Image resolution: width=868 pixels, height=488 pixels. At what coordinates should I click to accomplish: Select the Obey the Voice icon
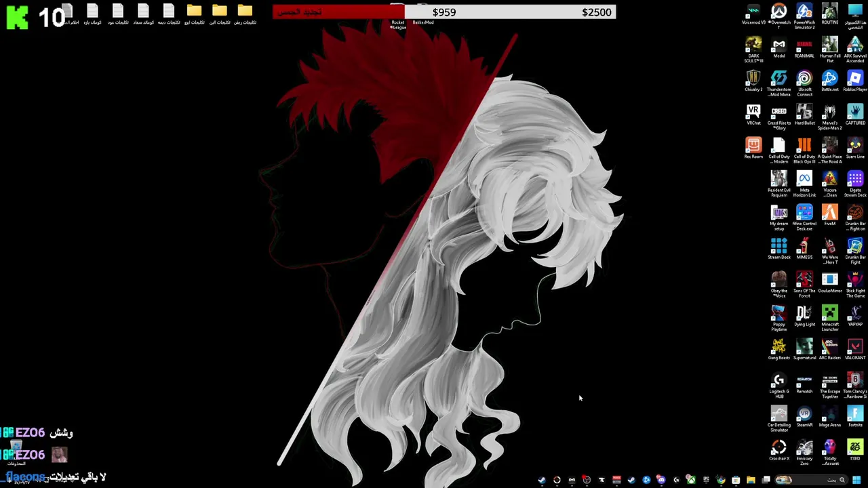(778, 285)
